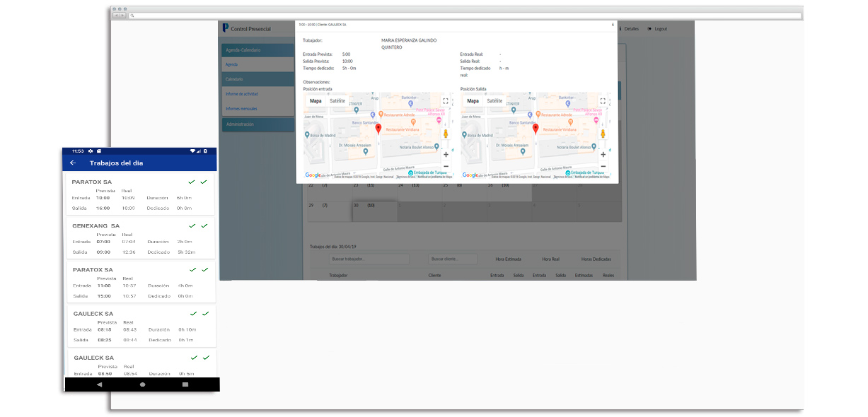Tap the first PARATOX SA job card

pyautogui.click(x=141, y=194)
